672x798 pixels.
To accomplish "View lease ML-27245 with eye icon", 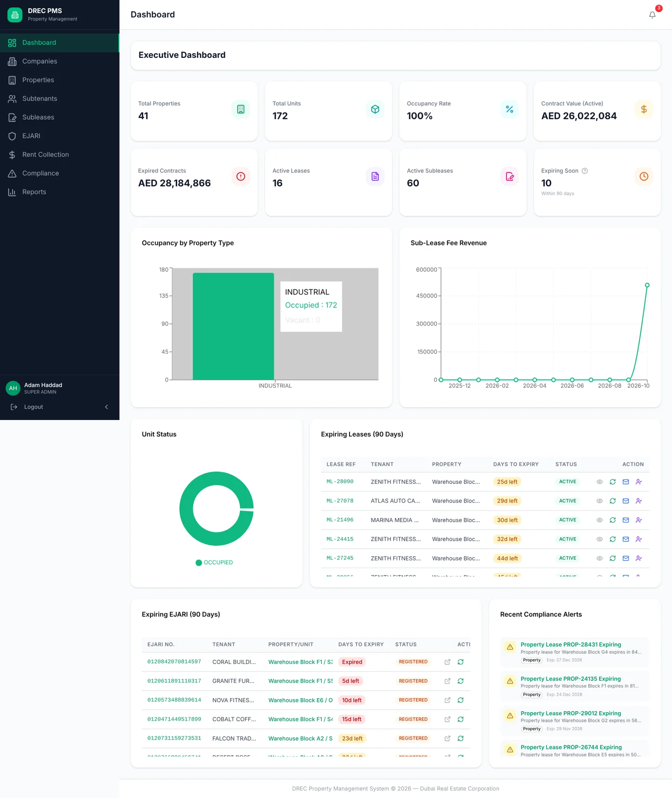I will coord(600,559).
